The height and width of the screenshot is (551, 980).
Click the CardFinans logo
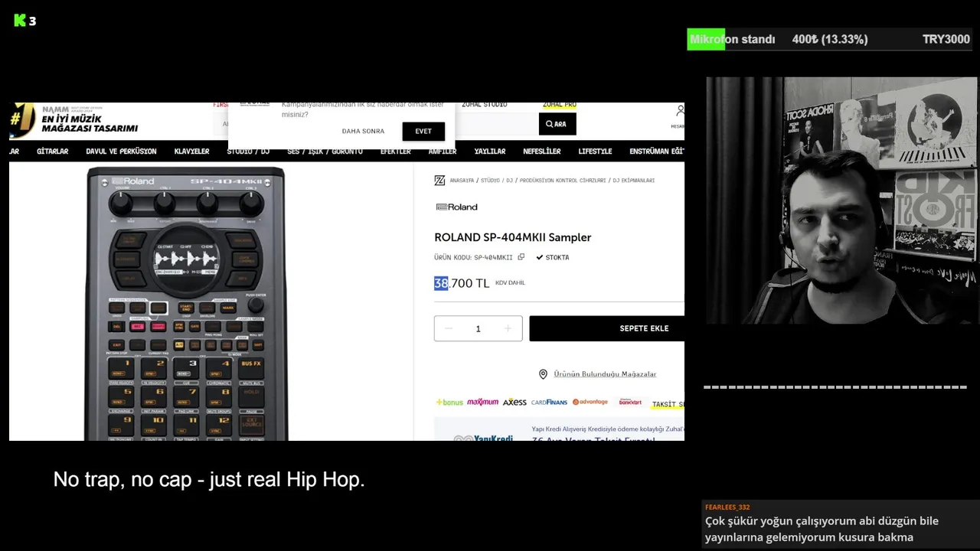click(x=549, y=402)
